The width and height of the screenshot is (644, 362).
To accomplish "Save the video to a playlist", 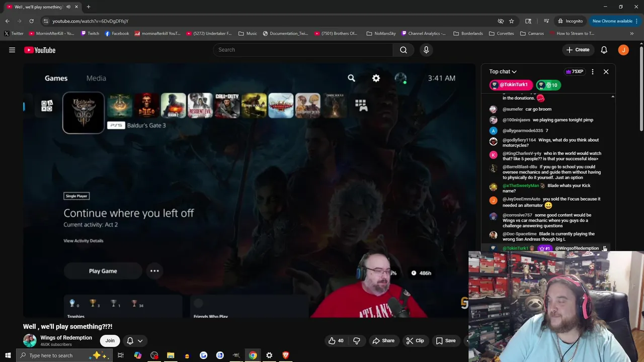I will [x=446, y=341].
